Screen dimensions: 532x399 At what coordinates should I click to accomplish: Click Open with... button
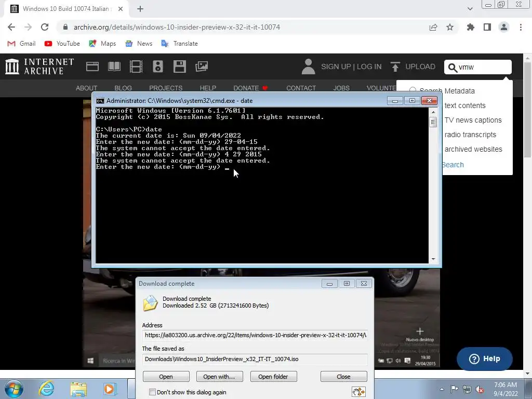click(x=219, y=377)
